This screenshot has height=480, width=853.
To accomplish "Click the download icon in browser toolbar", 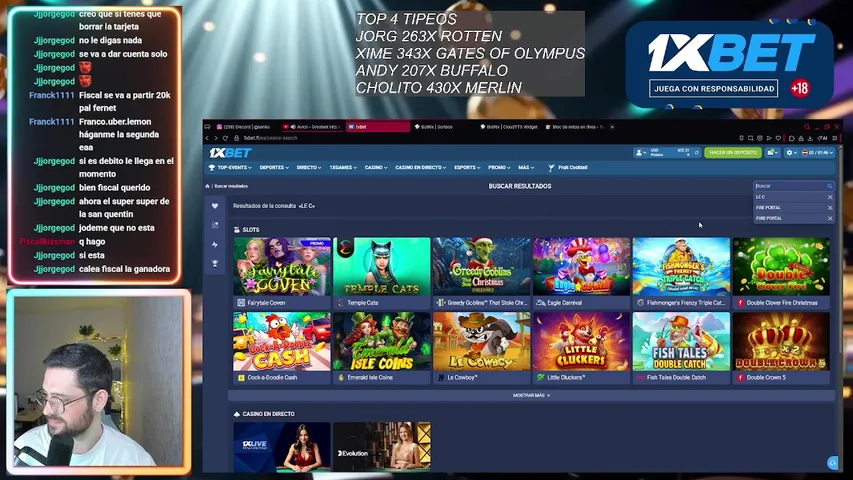I will [x=810, y=138].
